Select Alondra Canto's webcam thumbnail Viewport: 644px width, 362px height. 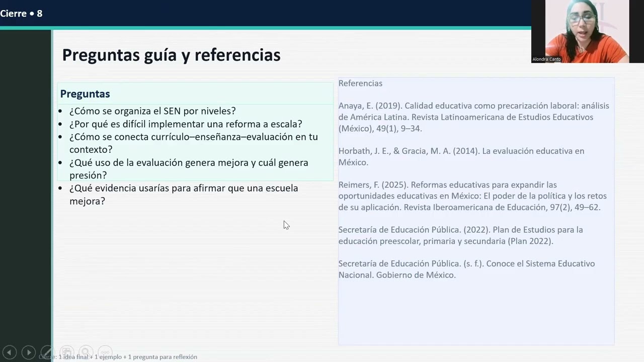[587, 31]
